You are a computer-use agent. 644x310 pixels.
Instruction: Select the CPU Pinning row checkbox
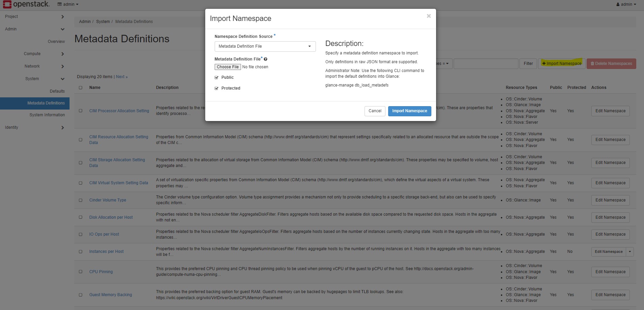pos(81,271)
